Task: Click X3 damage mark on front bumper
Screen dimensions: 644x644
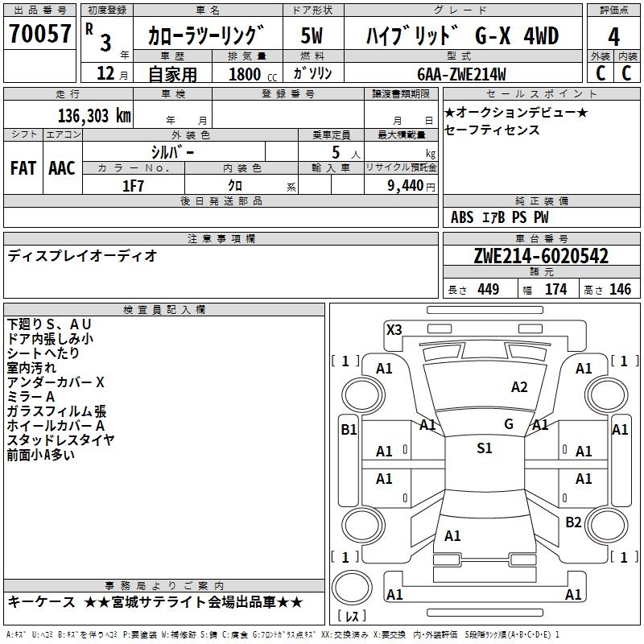Action: [x=394, y=329]
